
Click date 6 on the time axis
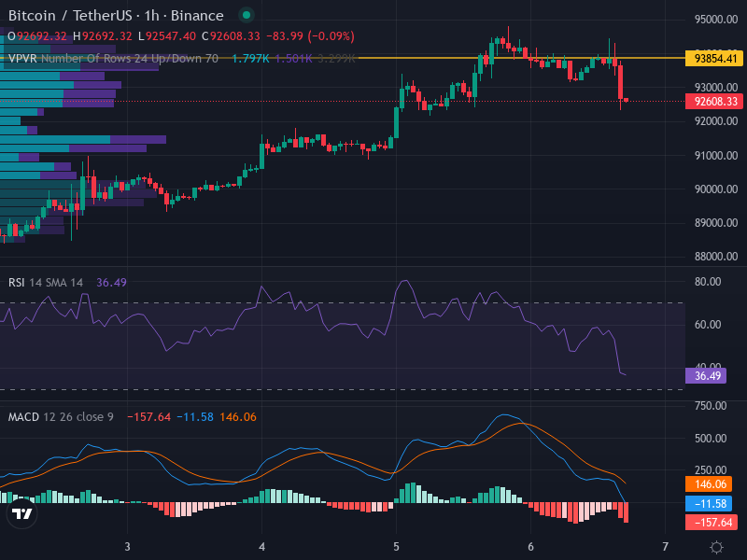pos(530,546)
